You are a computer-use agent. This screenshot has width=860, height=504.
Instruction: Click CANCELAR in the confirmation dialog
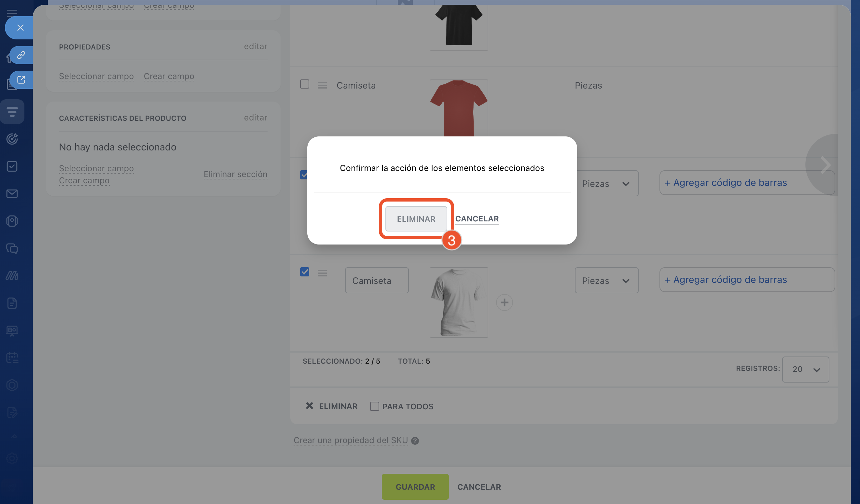[x=477, y=219]
